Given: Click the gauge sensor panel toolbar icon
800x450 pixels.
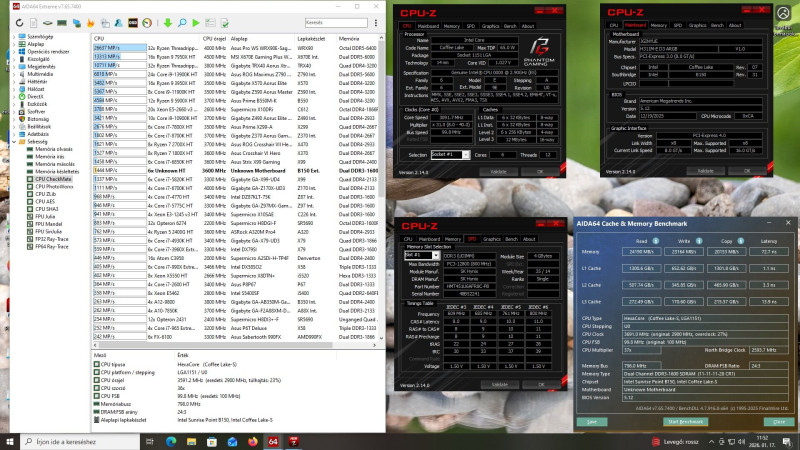Looking at the screenshot, I should (x=147, y=23).
